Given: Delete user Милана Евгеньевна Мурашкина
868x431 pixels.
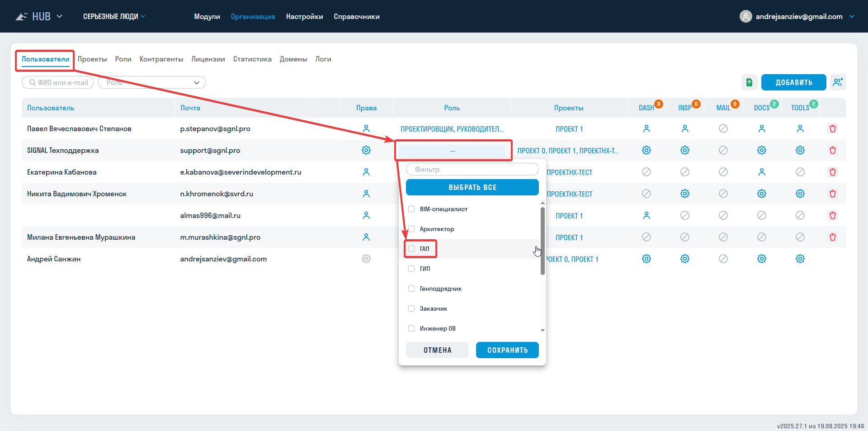Looking at the screenshot, I should 832,237.
